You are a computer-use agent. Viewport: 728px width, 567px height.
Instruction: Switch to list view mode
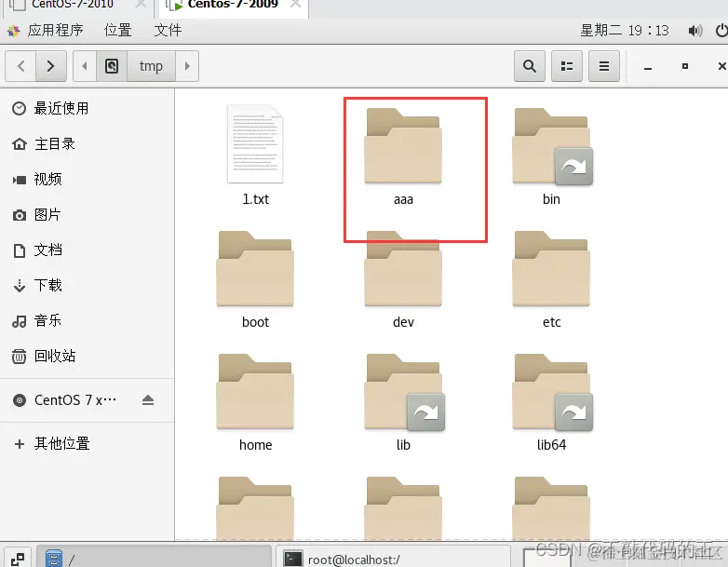566,66
